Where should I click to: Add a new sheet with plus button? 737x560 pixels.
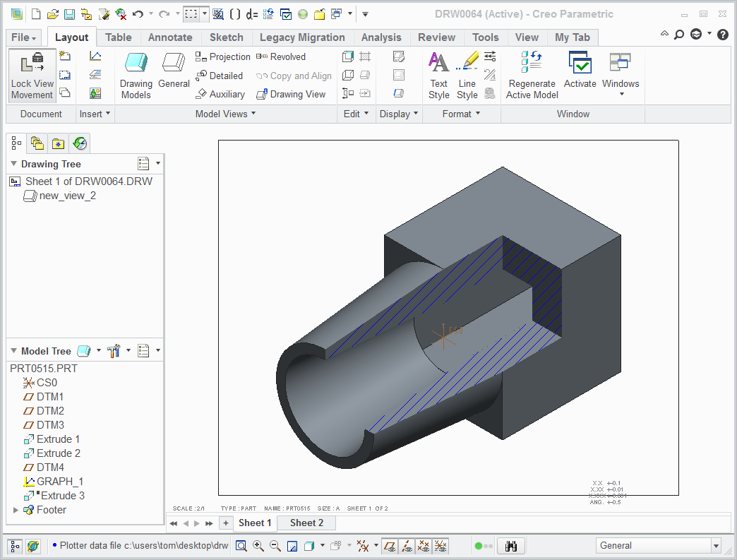(x=226, y=523)
